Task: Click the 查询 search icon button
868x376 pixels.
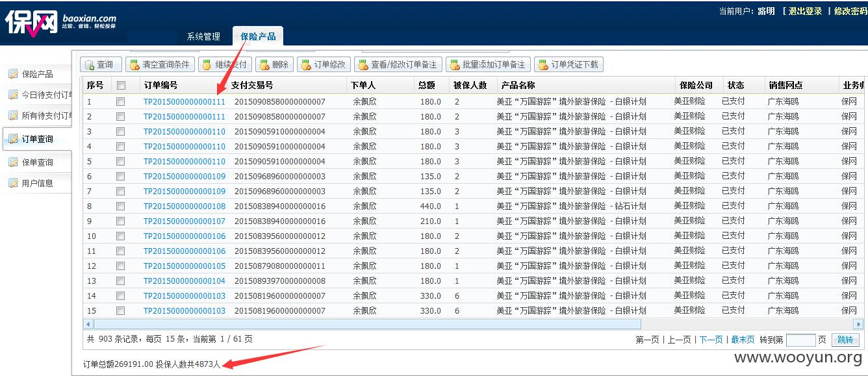Action: [89, 65]
